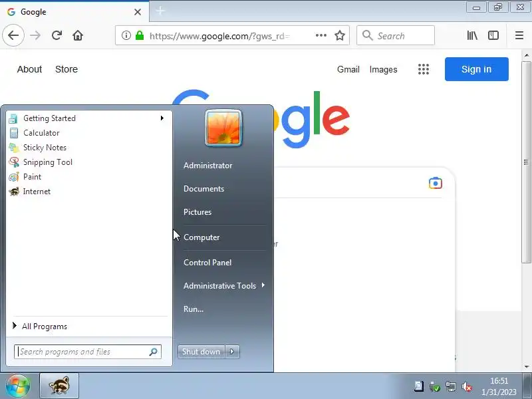Click the green padlock security icon
The image size is (532, 399).
pyautogui.click(x=140, y=35)
